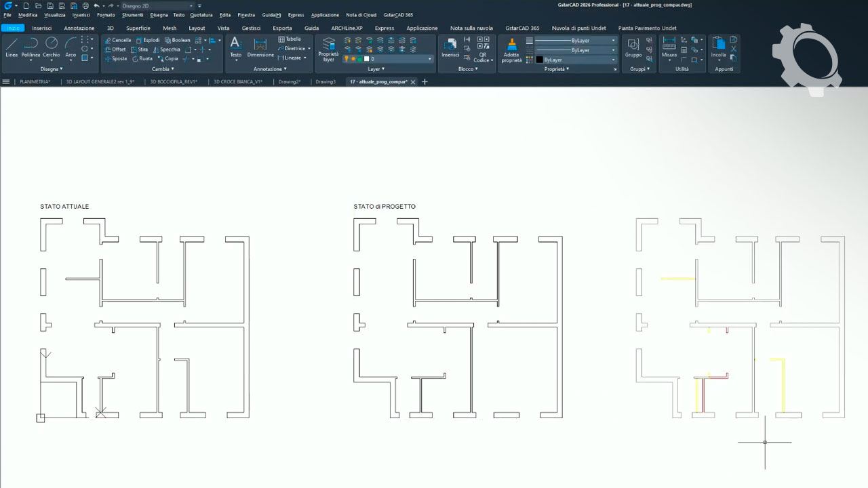Toggle layer 0 lightbulb on/off
This screenshot has width=868, height=488.
[347, 59]
